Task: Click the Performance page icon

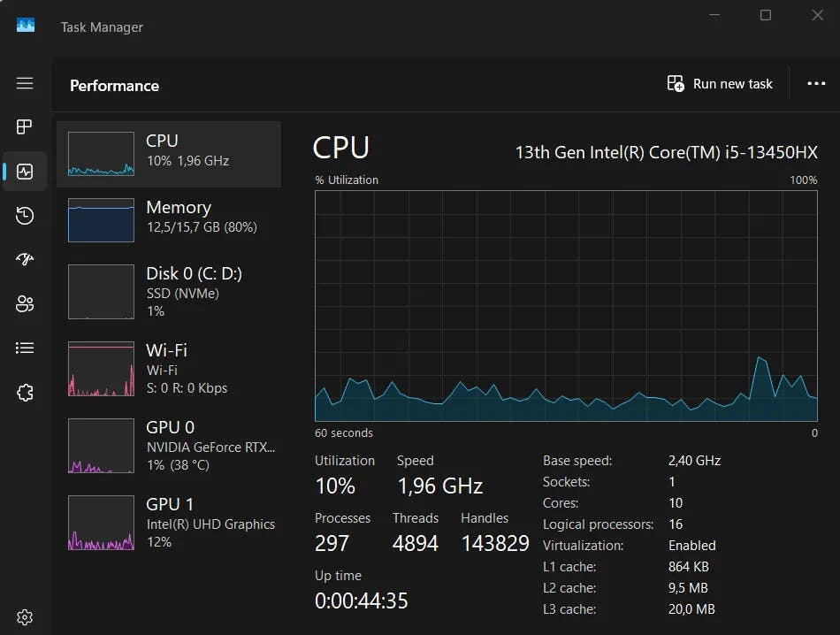Action: (x=25, y=172)
